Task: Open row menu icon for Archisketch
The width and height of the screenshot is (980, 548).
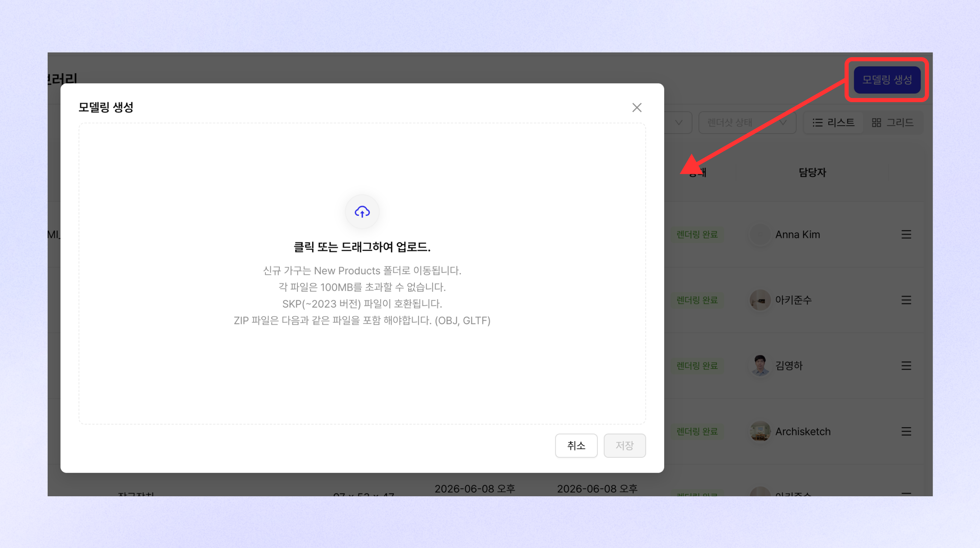Action: click(906, 432)
